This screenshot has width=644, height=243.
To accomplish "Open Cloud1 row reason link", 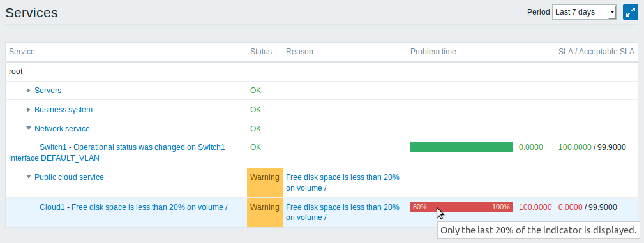I will [343, 212].
